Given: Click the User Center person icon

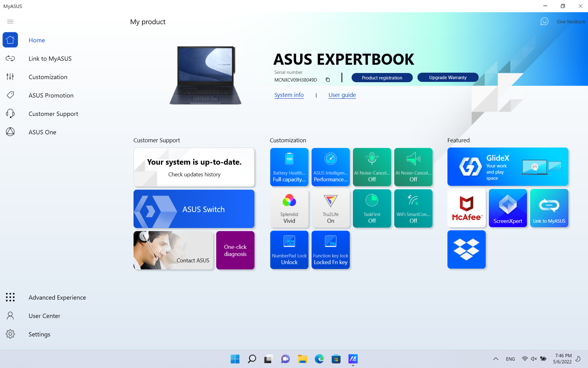Looking at the screenshot, I should point(10,316).
